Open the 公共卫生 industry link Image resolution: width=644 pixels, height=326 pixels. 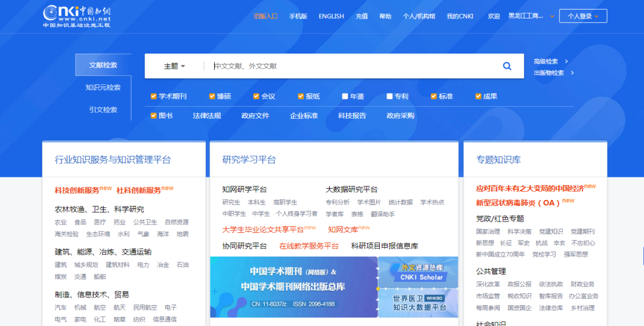pyautogui.click(x=145, y=222)
